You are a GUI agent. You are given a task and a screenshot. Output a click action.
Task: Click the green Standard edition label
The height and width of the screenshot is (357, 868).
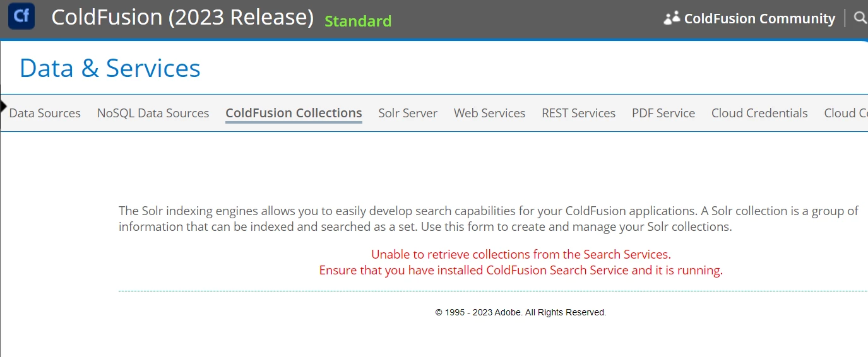pyautogui.click(x=358, y=21)
